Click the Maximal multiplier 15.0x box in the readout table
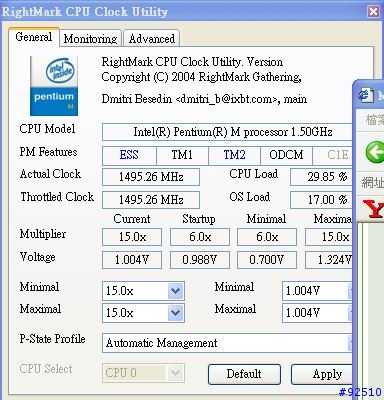The image size is (384, 400). [329, 237]
